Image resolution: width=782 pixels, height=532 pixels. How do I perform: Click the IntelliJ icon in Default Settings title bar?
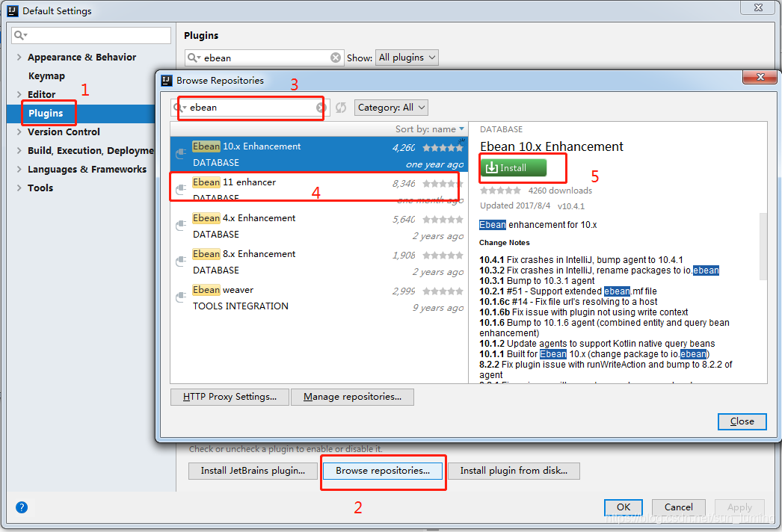point(13,10)
